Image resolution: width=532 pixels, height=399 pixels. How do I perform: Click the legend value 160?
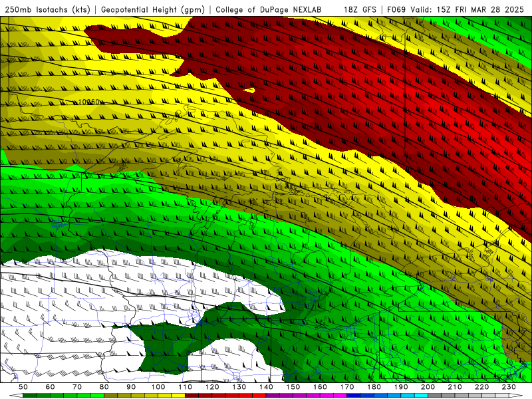coord(320,387)
